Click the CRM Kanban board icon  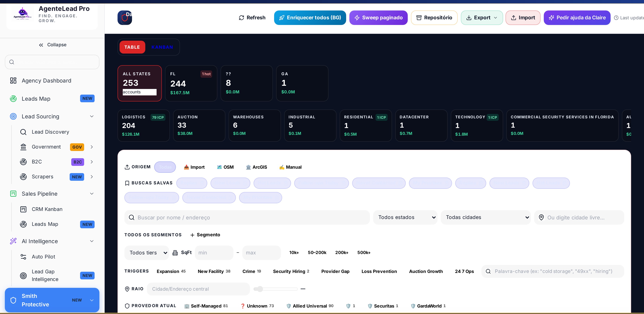(x=23, y=209)
